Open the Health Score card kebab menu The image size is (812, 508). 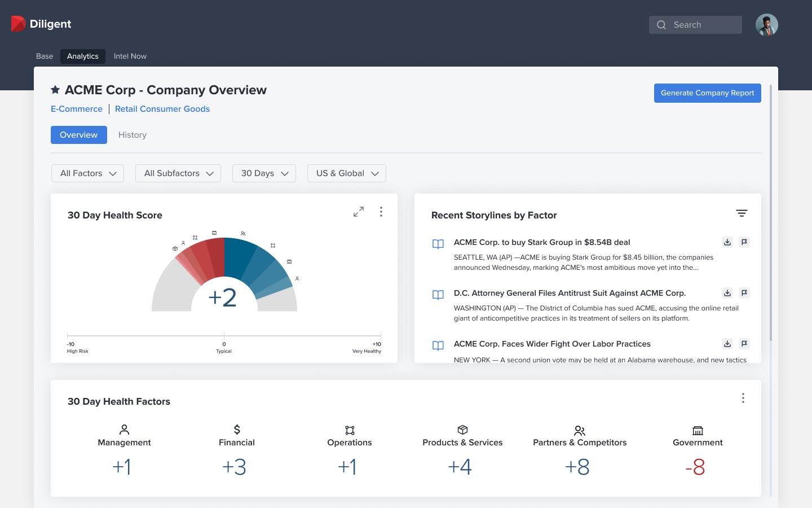pyautogui.click(x=381, y=212)
